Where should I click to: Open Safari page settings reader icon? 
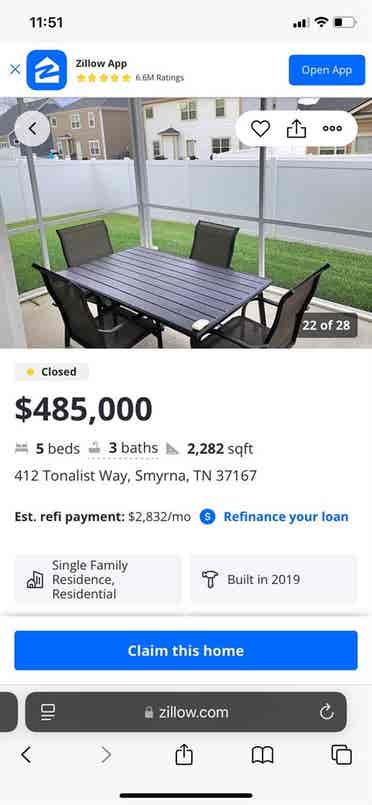click(48, 712)
